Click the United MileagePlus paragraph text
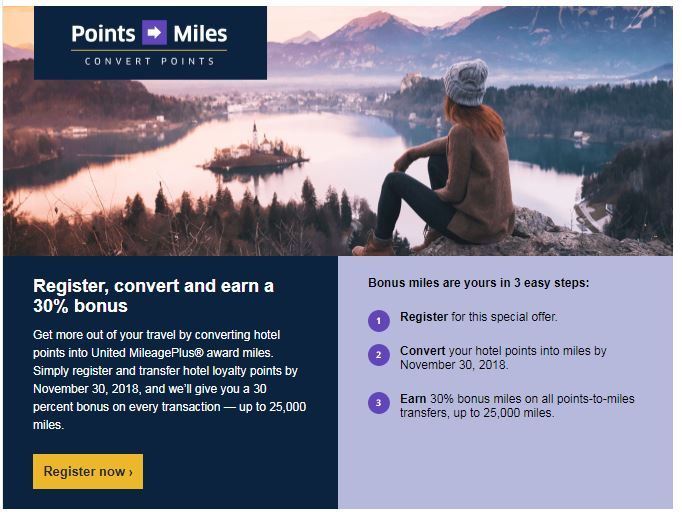The width and height of the screenshot is (682, 516). click(170, 380)
